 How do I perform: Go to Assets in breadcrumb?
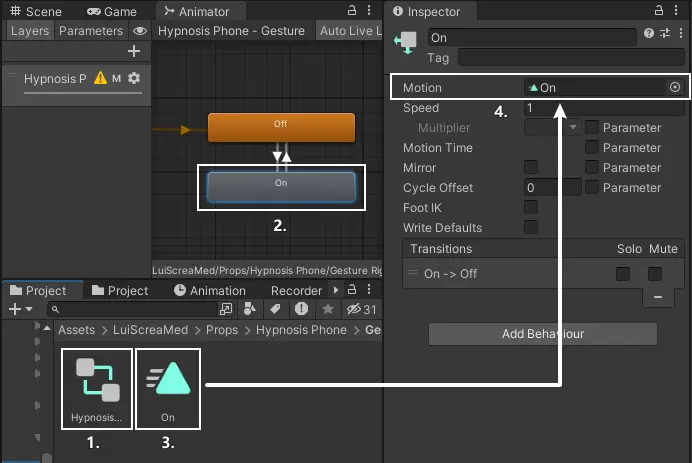click(76, 330)
